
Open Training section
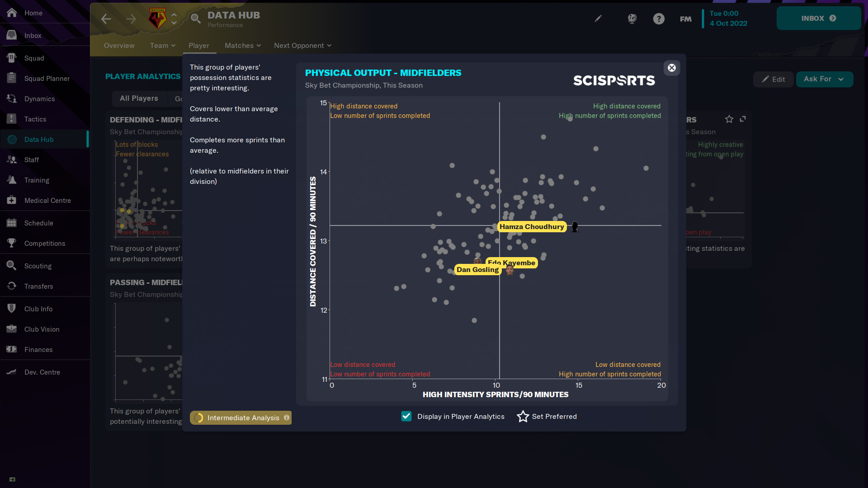pos(45,180)
